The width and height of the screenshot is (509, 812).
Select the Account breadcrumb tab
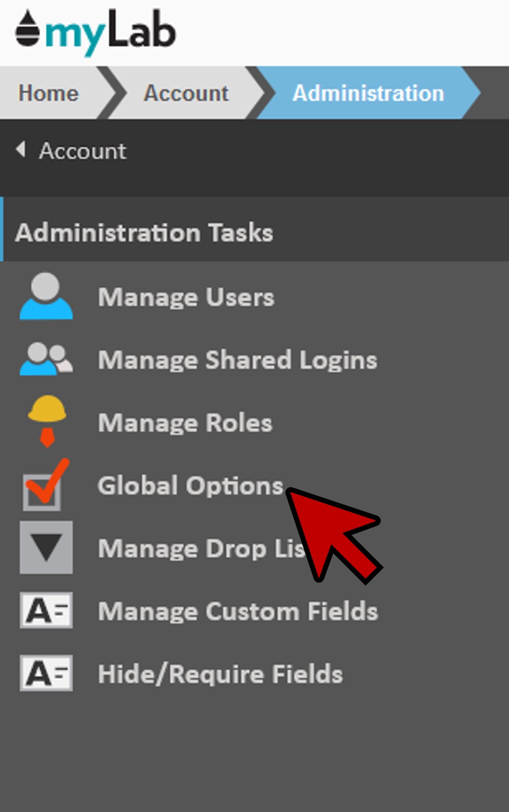[x=186, y=93]
